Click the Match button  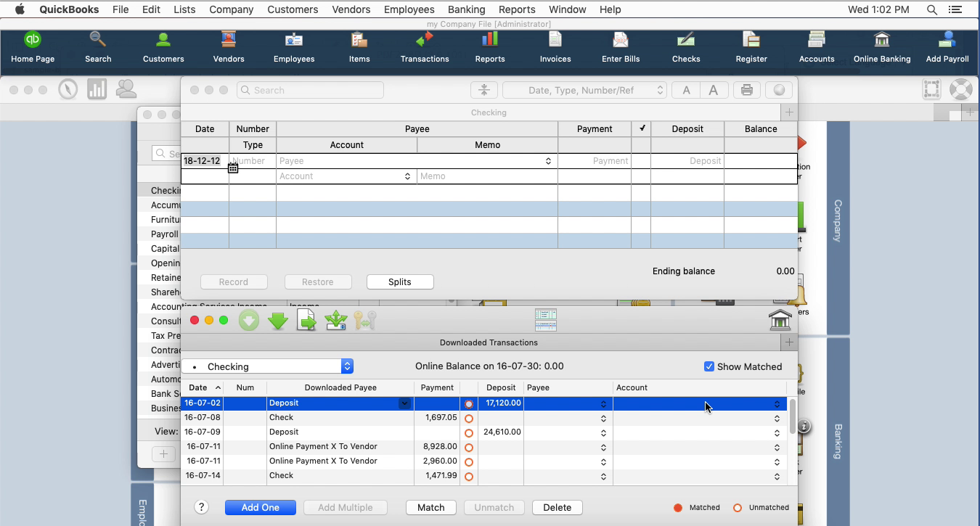pyautogui.click(x=431, y=507)
